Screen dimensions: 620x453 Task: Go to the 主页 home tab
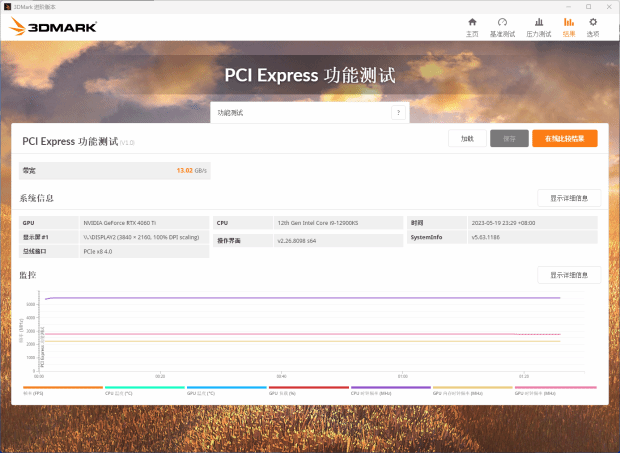[472, 28]
